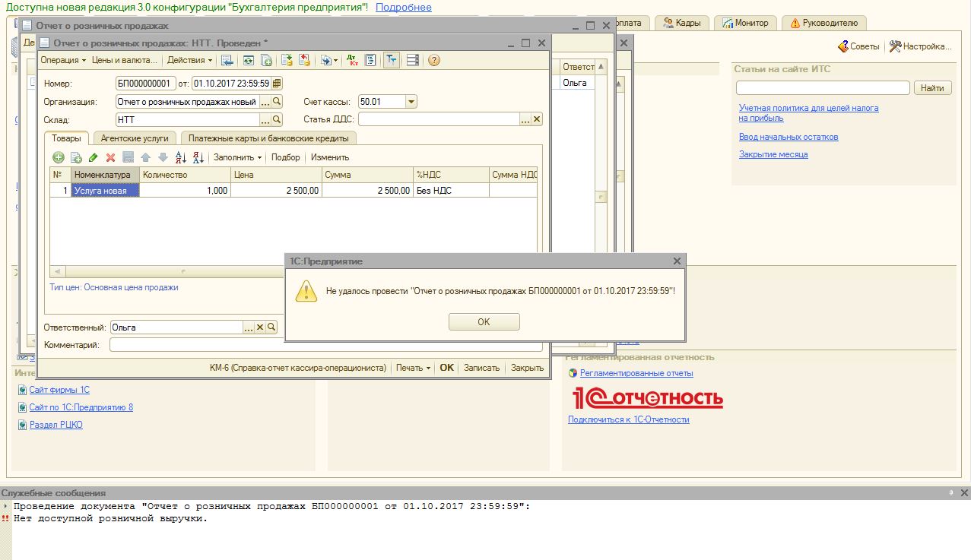Viewport: 971px width, 560px height.
Task: Edit current row pencil icon
Action: pos(94,157)
